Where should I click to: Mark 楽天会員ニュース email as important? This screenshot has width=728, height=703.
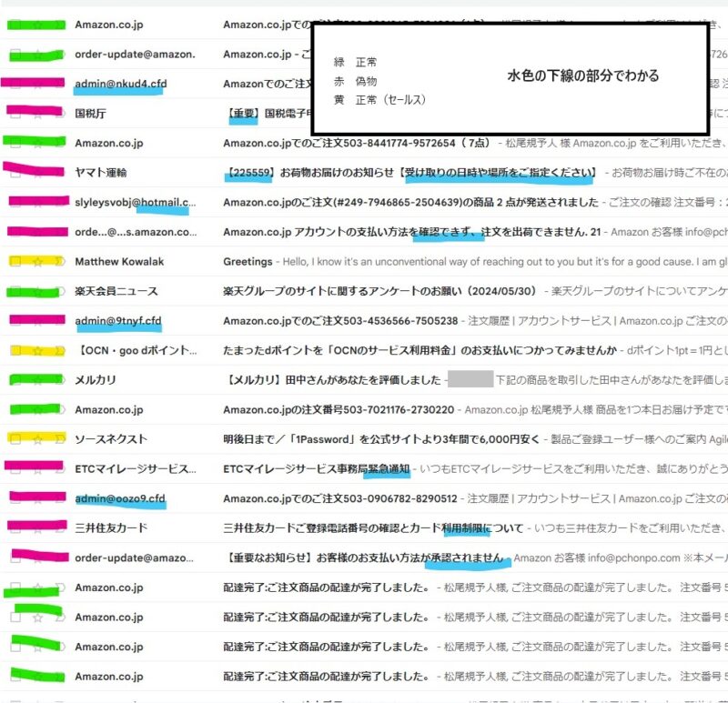pyautogui.click(x=60, y=291)
